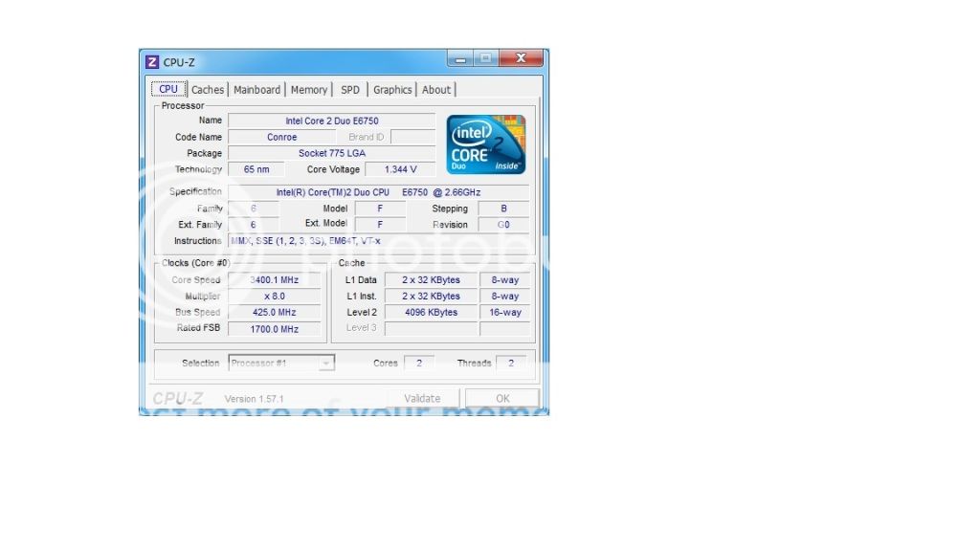
Task: Click the Ext. Model value 'F'
Action: pos(380,225)
